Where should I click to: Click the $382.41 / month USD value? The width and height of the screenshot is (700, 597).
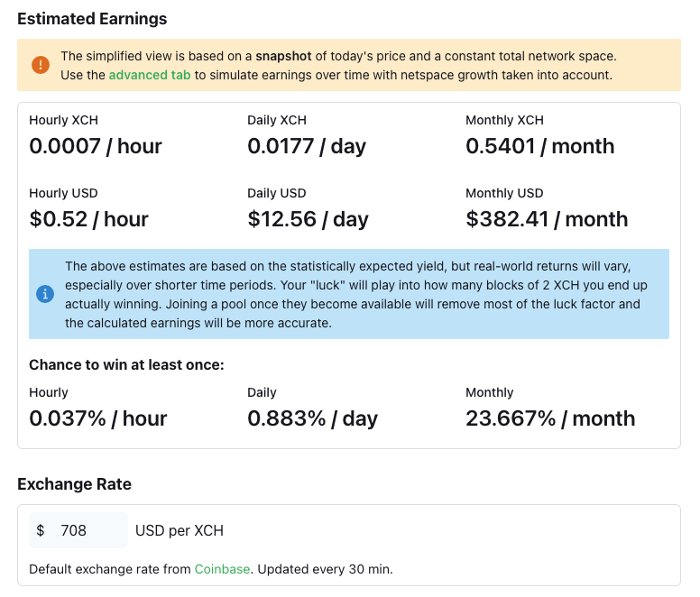[547, 219]
